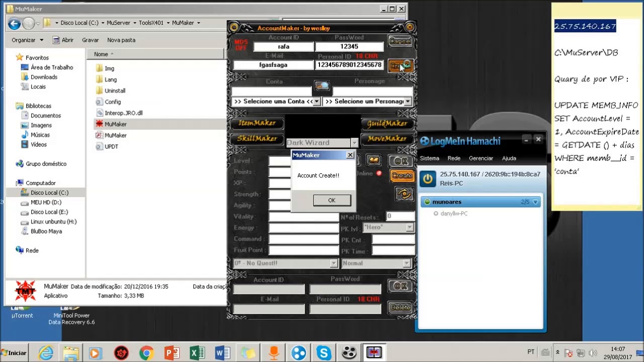Click the Explorer back arrow button
Viewport: 644px width, 362px height.
(x=14, y=23)
